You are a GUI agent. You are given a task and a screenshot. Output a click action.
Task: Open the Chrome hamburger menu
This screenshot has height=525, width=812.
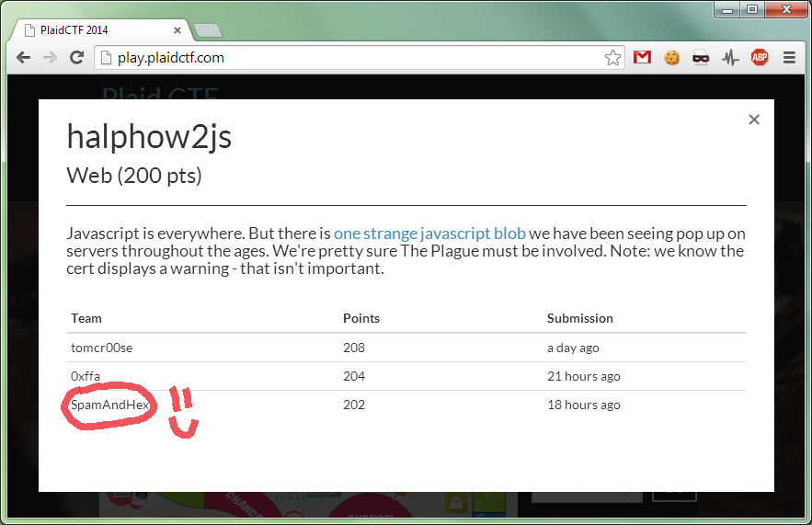click(x=789, y=58)
